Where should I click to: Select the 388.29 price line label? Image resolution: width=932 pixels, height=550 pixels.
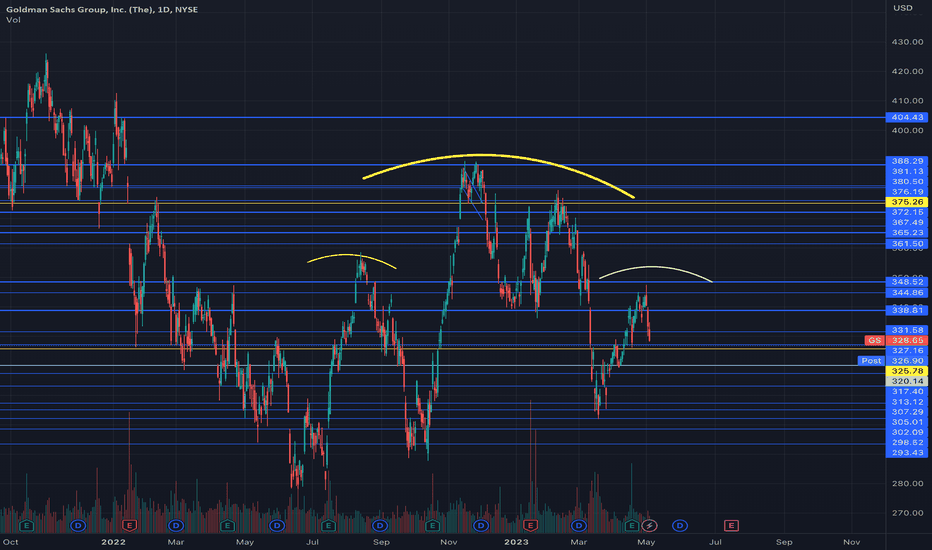pyautogui.click(x=907, y=161)
